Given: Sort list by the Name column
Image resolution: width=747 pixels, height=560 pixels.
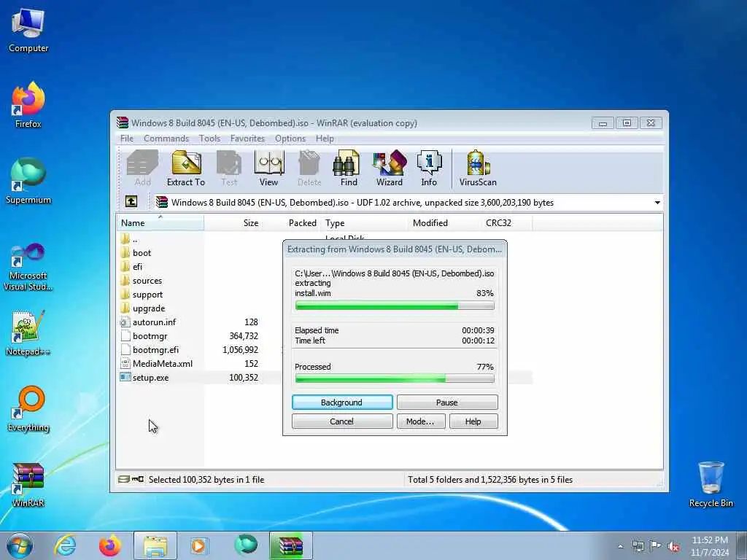Looking at the screenshot, I should coord(160,223).
